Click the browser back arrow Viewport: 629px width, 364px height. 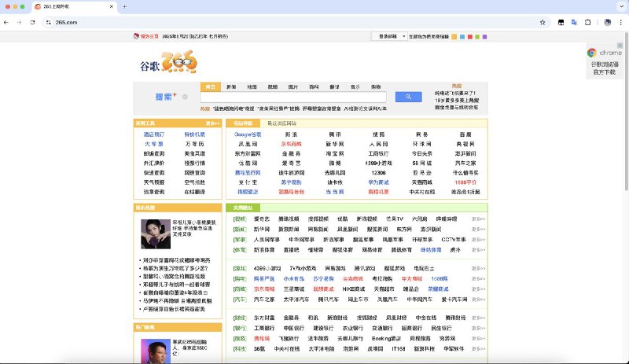[x=7, y=22]
